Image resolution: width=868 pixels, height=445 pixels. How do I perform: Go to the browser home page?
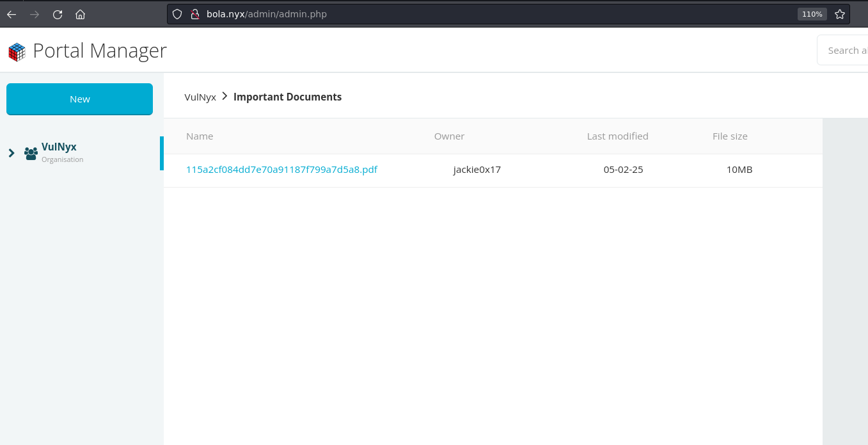point(80,14)
